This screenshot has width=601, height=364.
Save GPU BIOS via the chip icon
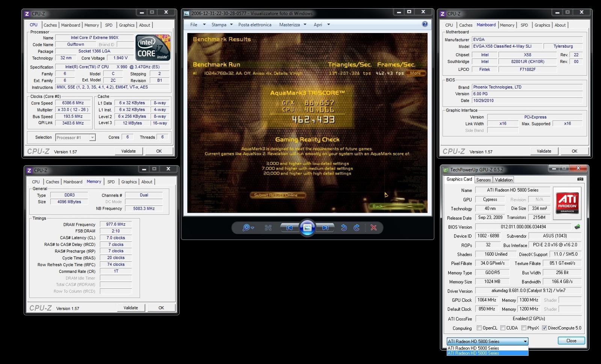point(577,227)
